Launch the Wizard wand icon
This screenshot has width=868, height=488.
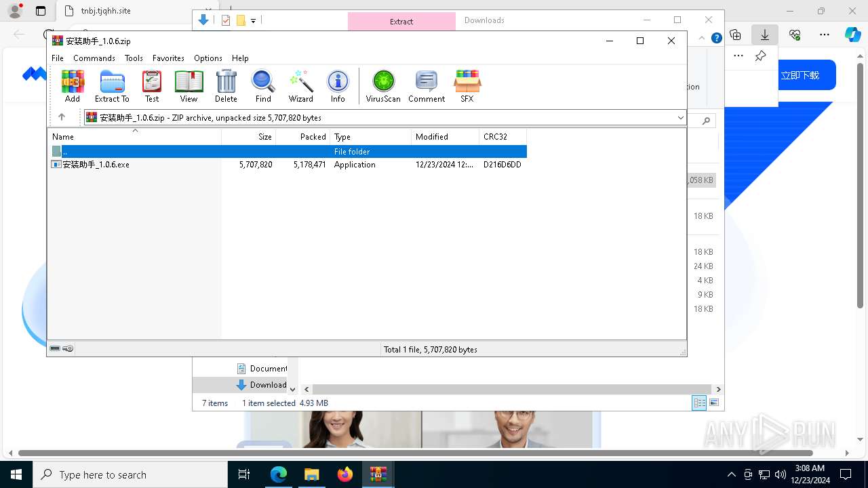[x=300, y=86]
